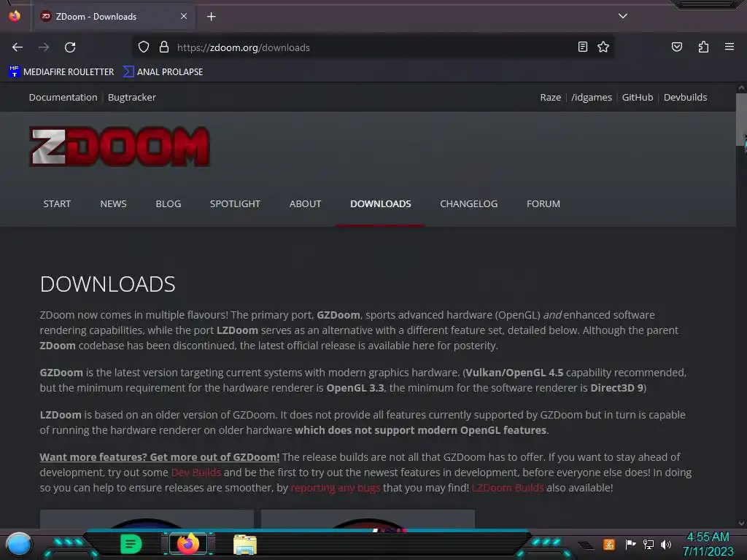Image resolution: width=747 pixels, height=560 pixels.
Task: Follow the 'Want more features?' link
Action: click(160, 457)
